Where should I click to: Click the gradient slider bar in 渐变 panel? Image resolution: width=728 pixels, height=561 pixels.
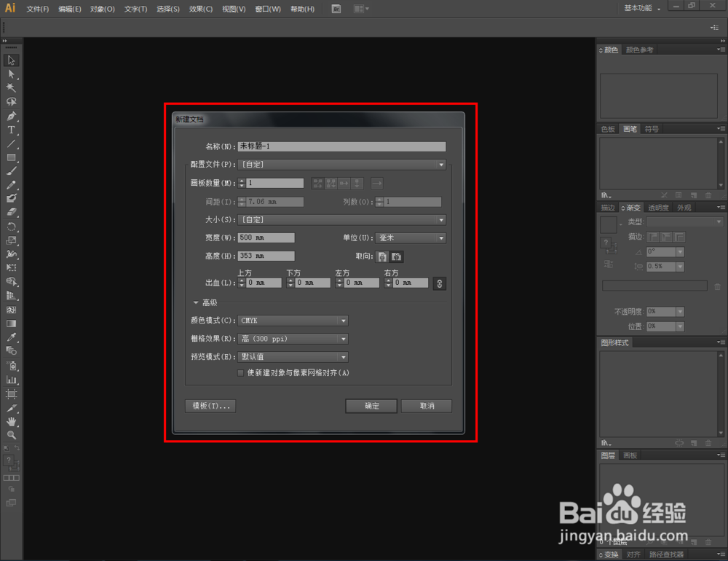pyautogui.click(x=654, y=286)
